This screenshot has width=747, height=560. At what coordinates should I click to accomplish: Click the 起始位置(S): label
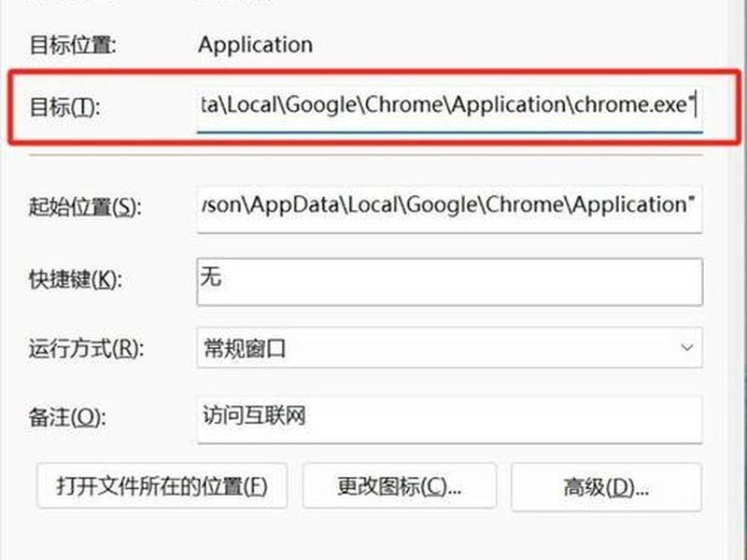[85, 207]
